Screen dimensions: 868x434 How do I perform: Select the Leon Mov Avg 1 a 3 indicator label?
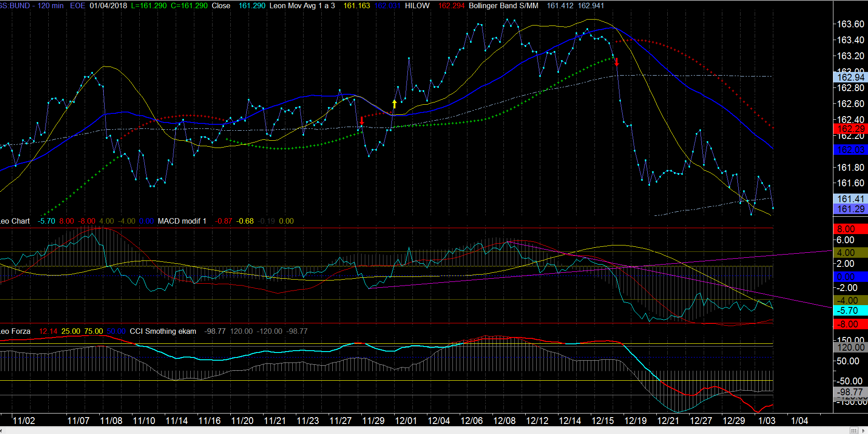302,6
